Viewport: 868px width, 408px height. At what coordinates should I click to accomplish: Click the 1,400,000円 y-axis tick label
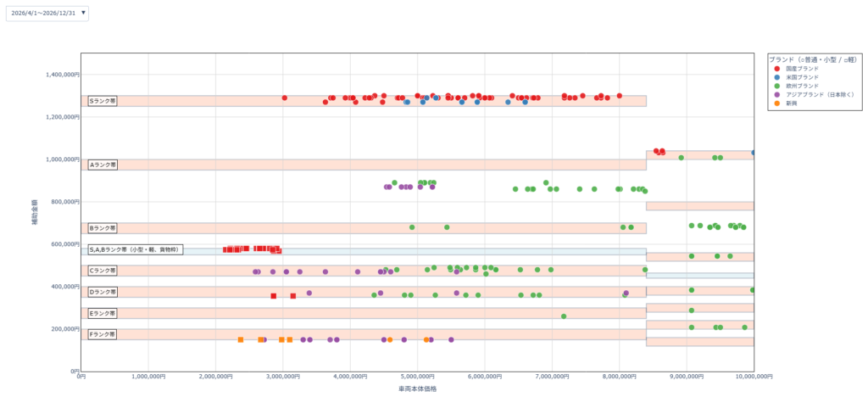click(x=62, y=75)
